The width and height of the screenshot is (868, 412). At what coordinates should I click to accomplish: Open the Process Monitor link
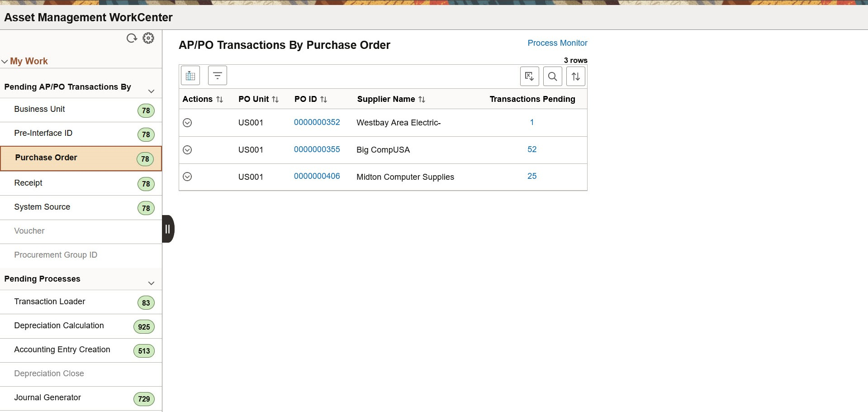557,43
